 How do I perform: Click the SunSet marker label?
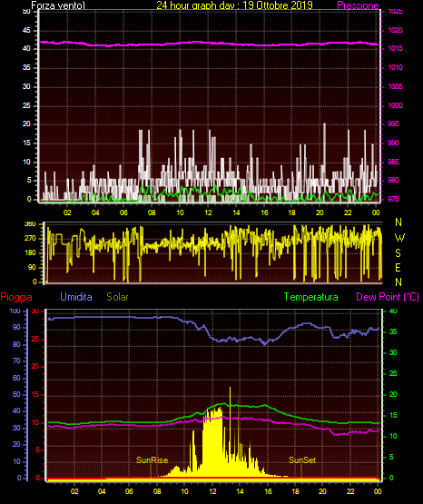tap(302, 460)
